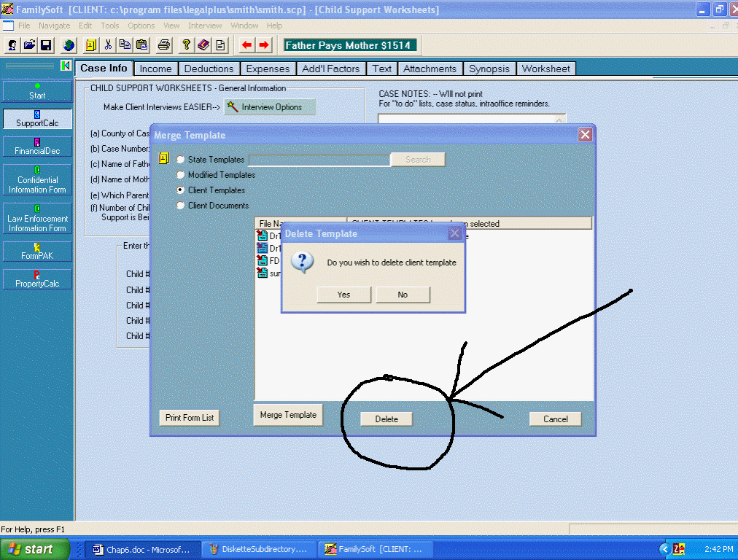Viewport: 738px width, 560px height.
Task: Select the State Templates radio button
Action: point(181,160)
